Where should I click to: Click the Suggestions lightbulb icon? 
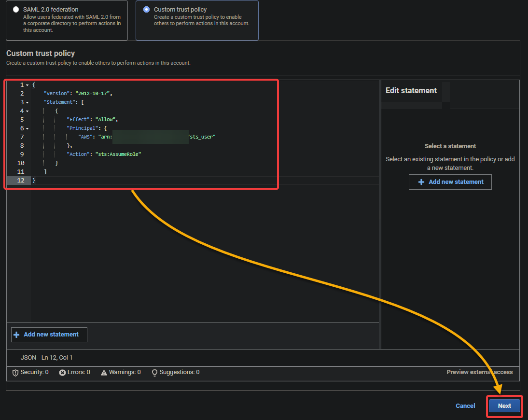(154, 373)
